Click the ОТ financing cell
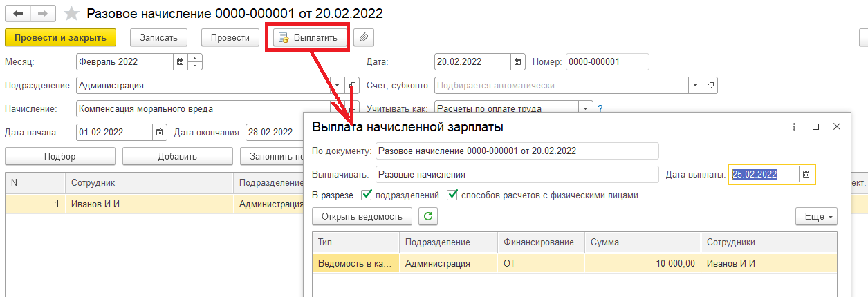 541,263
